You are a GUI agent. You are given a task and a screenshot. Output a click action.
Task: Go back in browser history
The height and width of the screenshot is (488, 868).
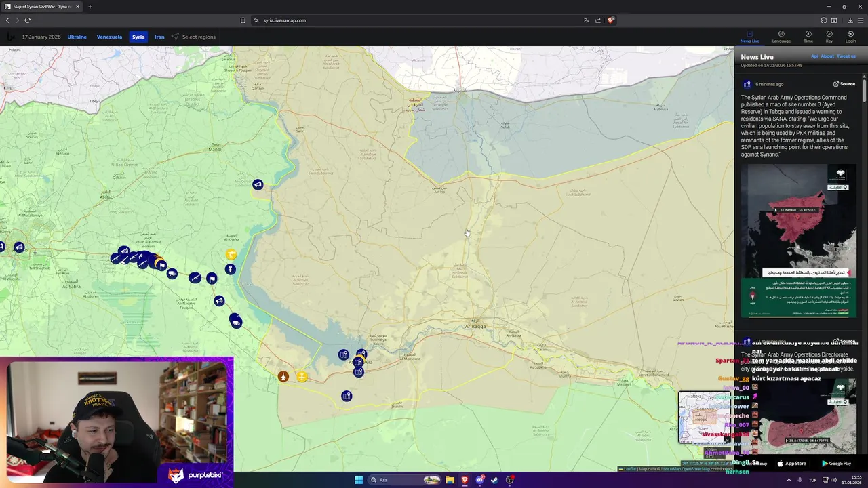point(7,20)
